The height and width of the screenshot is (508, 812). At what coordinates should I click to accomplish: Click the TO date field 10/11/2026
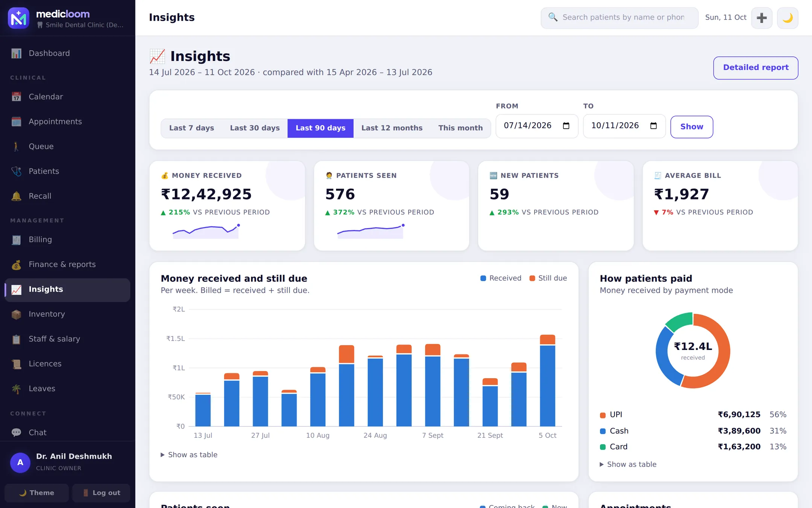click(x=624, y=126)
